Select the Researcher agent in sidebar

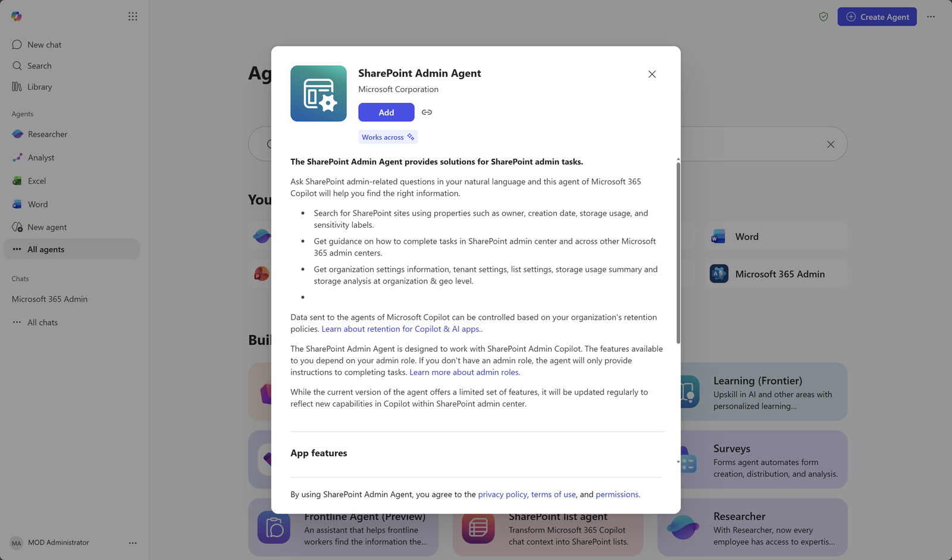71,134
